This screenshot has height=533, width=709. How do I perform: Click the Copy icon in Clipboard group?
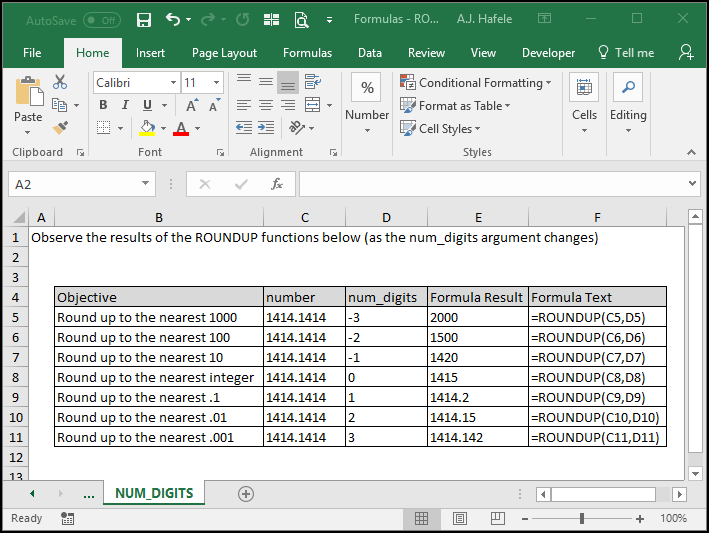tap(60, 105)
